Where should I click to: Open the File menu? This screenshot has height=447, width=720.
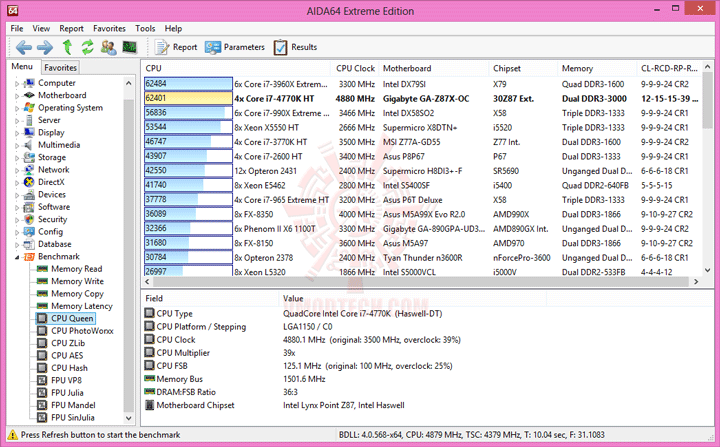point(17,28)
